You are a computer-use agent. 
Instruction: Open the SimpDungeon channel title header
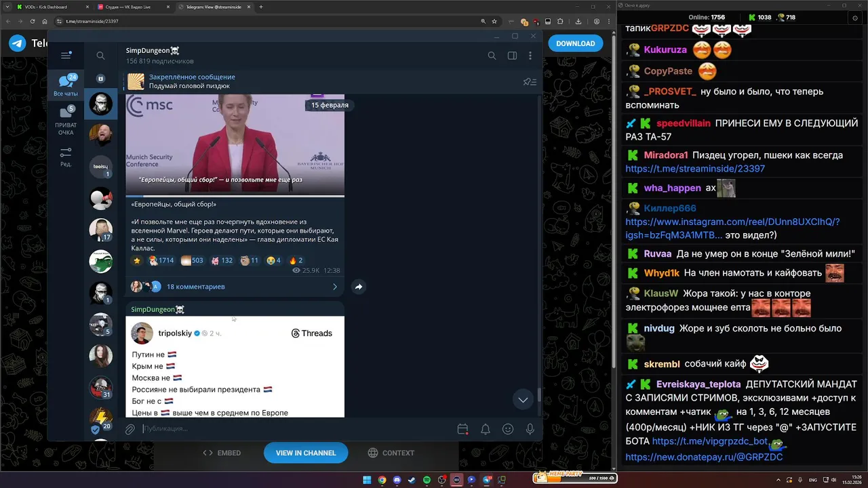pyautogui.click(x=153, y=51)
